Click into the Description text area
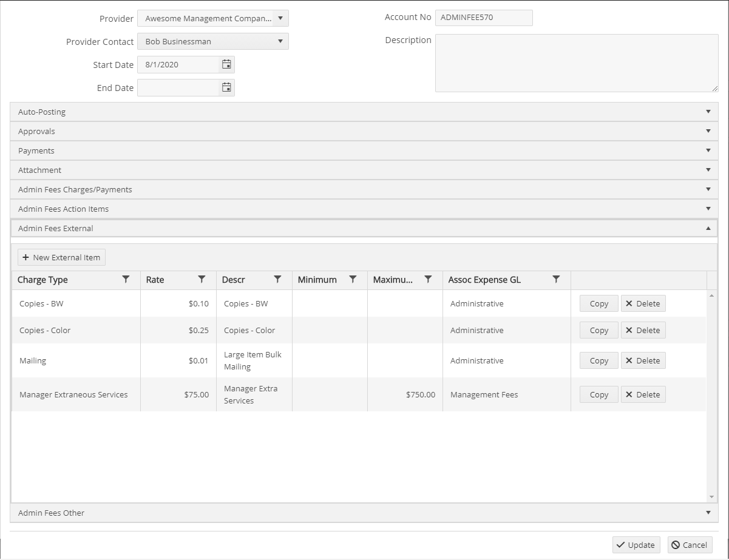This screenshot has height=560, width=729. pyautogui.click(x=577, y=63)
